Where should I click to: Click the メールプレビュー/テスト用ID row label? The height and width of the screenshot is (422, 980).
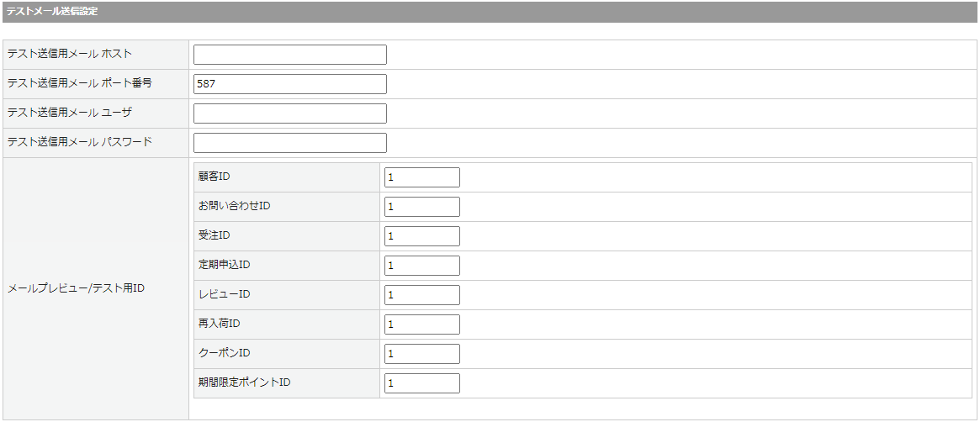click(x=76, y=288)
